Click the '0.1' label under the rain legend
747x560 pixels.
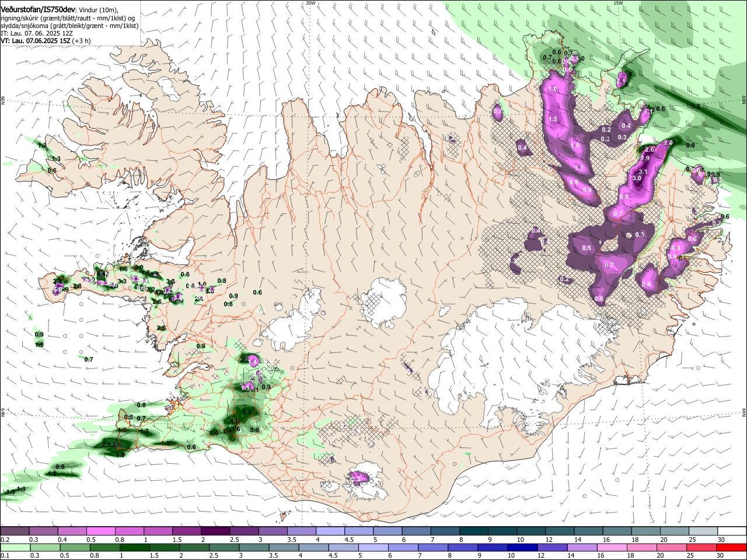click(5, 555)
